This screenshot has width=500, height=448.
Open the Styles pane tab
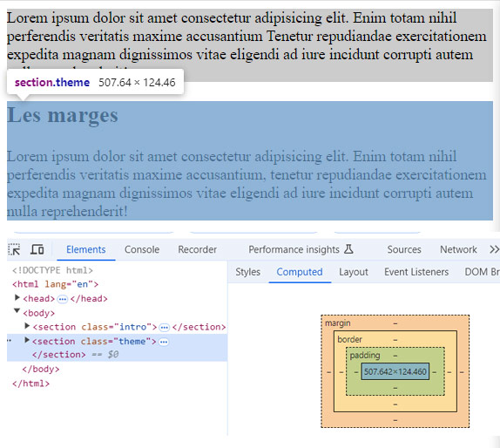coord(247,272)
